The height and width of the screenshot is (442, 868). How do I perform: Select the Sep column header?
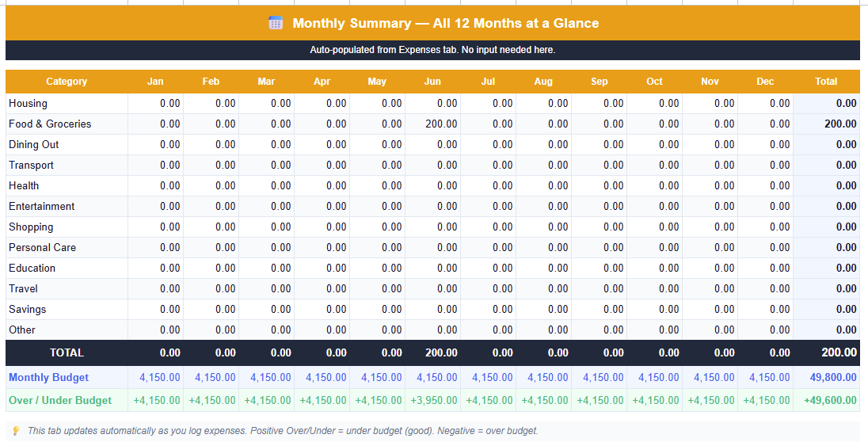click(x=599, y=82)
